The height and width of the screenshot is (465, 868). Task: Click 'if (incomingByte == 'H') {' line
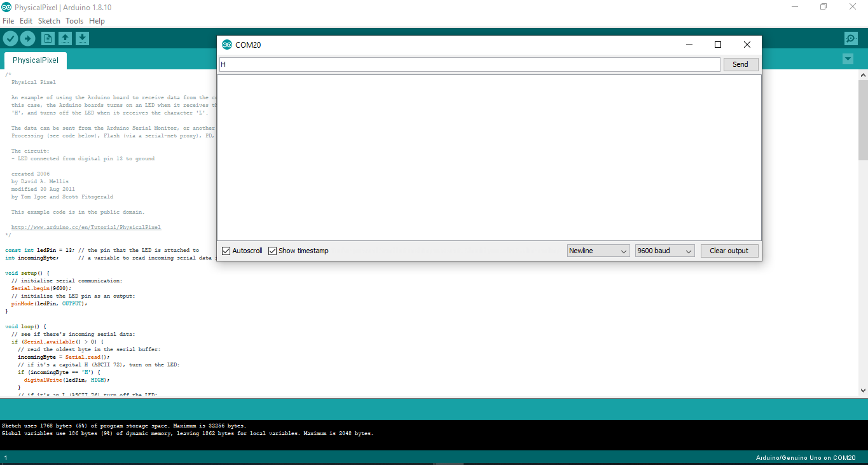pos(59,372)
